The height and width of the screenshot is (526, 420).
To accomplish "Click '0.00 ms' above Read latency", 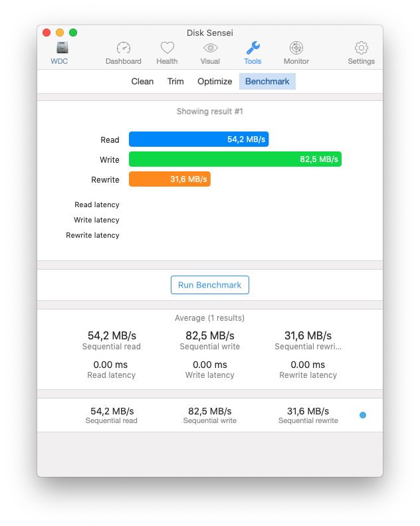I will tap(110, 365).
